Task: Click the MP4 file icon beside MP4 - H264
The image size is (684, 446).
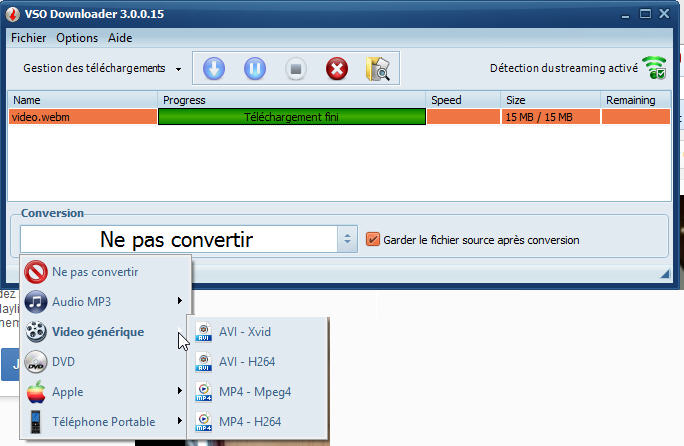Action: click(204, 422)
